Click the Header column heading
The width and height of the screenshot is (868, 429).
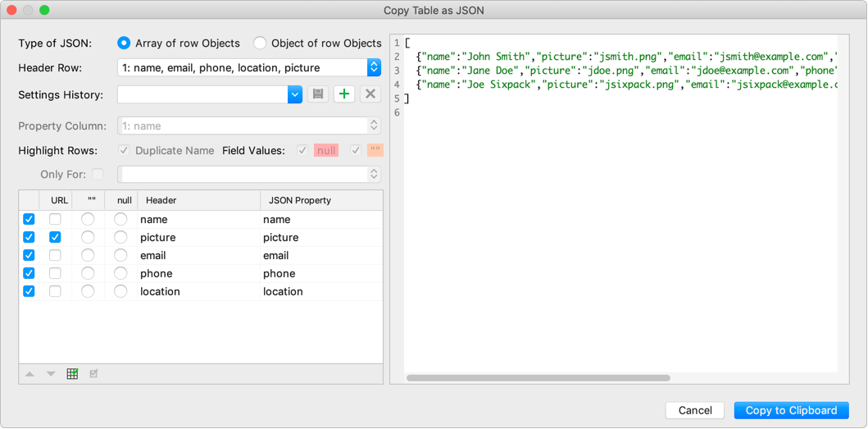tap(198, 200)
